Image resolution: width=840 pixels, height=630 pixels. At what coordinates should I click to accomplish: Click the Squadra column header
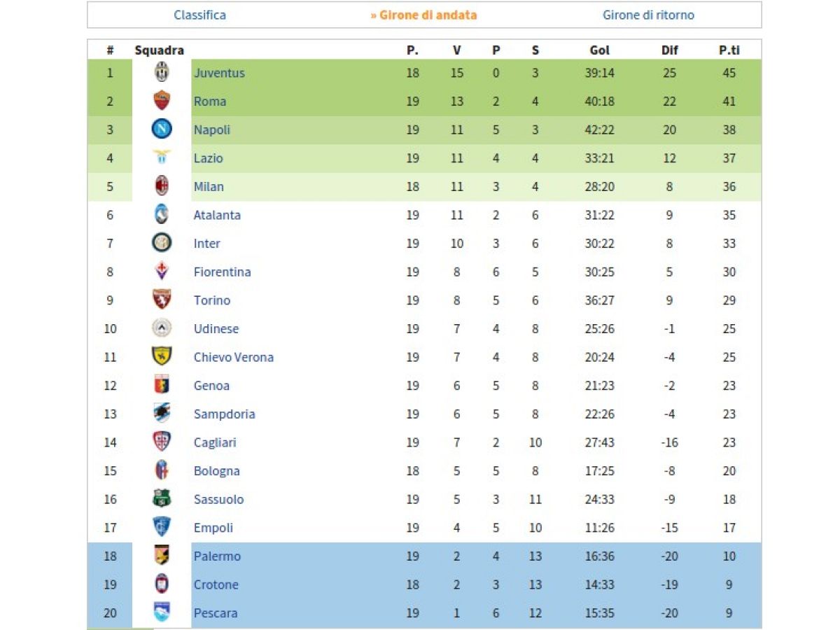pos(159,50)
